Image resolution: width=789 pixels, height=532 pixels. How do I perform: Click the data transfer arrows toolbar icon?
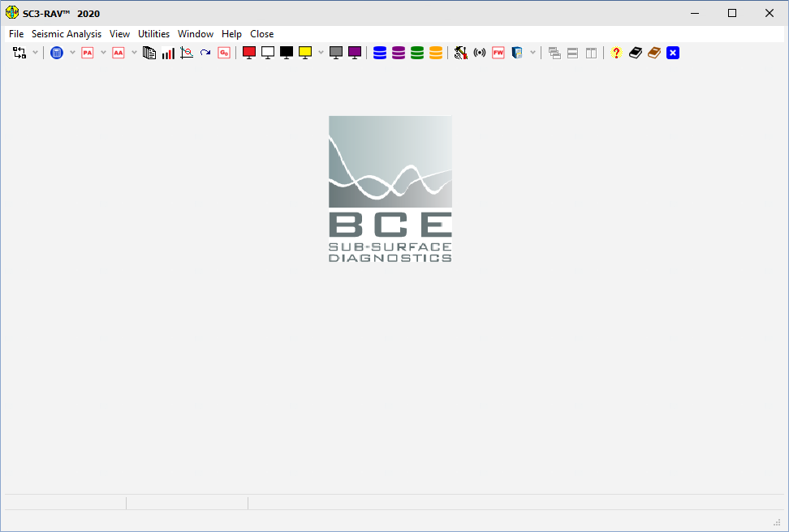click(x=19, y=53)
